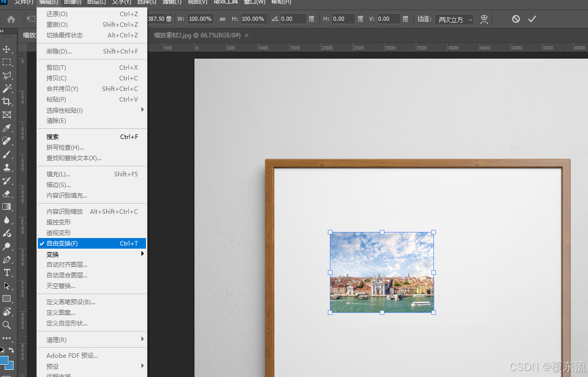Select the Rectangle shape tool
Image resolution: width=588 pixels, height=377 pixels.
point(7,299)
